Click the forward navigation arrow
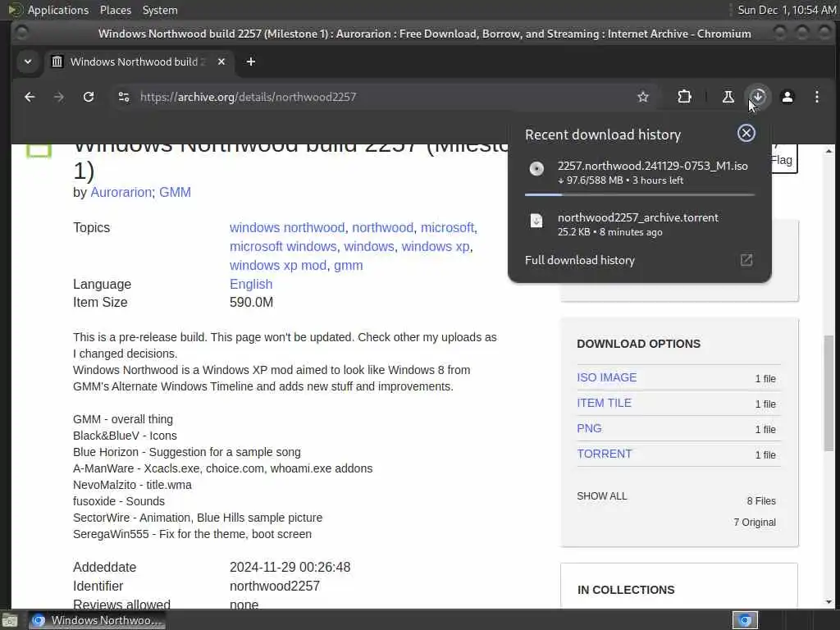The width and height of the screenshot is (840, 630). [59, 97]
